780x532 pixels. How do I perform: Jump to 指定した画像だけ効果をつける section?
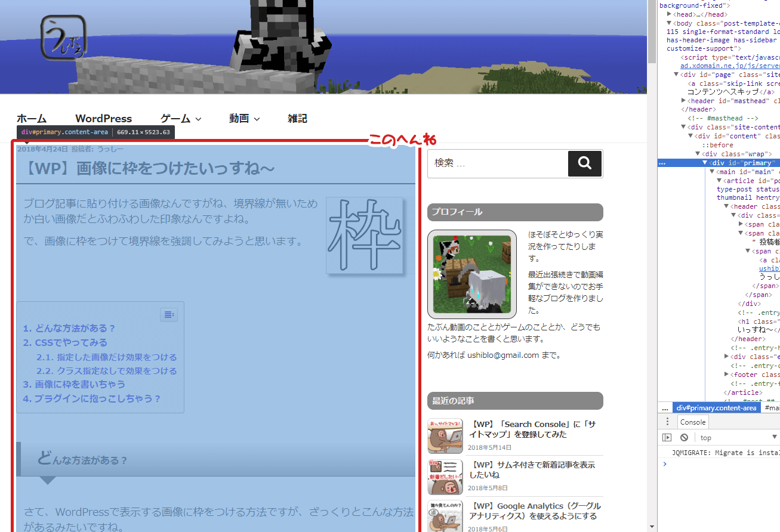point(106,357)
